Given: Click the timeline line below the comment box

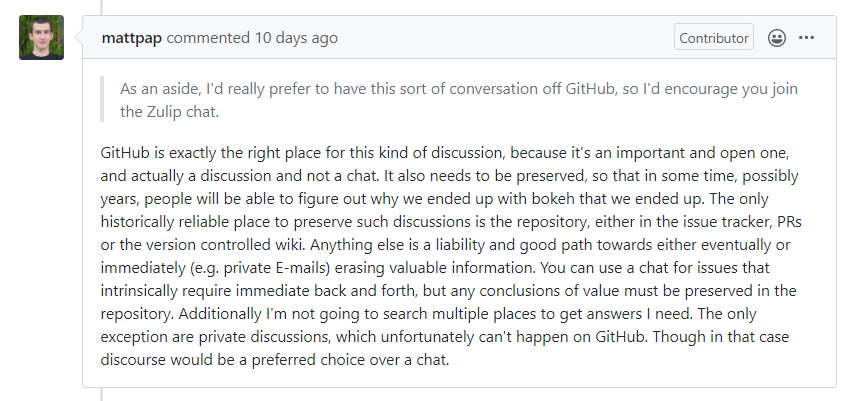Looking at the screenshot, I should coord(101,394).
